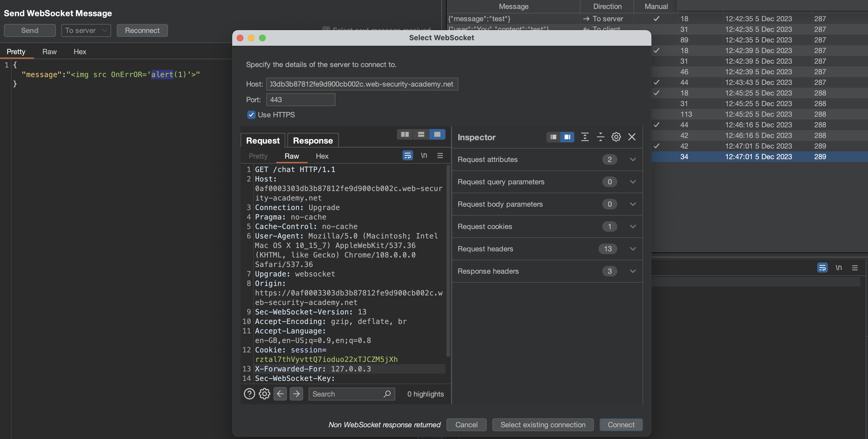
Task: Expand Request headers section
Action: pyautogui.click(x=632, y=249)
